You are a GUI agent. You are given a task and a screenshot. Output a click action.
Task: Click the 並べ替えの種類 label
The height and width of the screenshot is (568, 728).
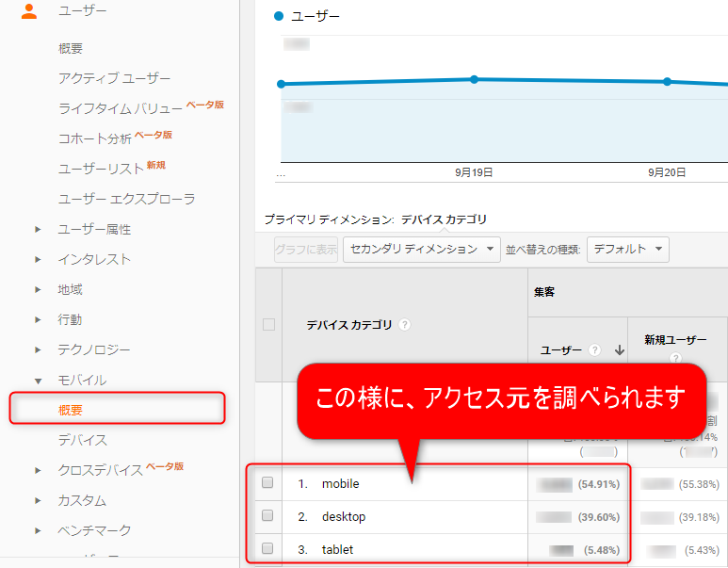click(x=542, y=250)
